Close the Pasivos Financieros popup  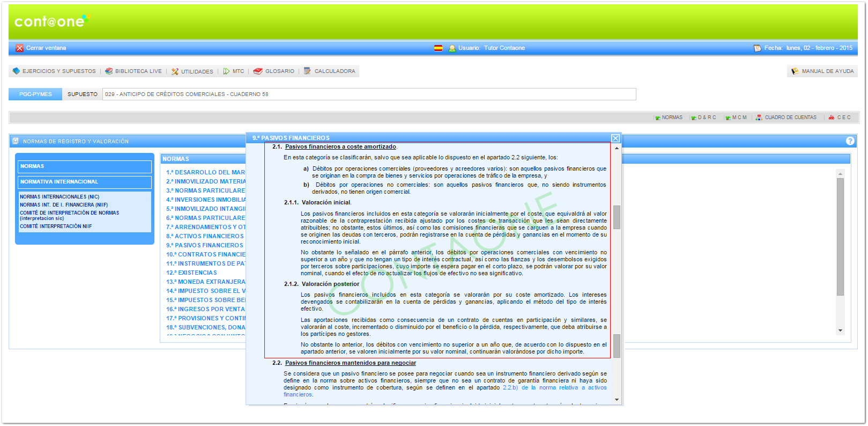615,138
